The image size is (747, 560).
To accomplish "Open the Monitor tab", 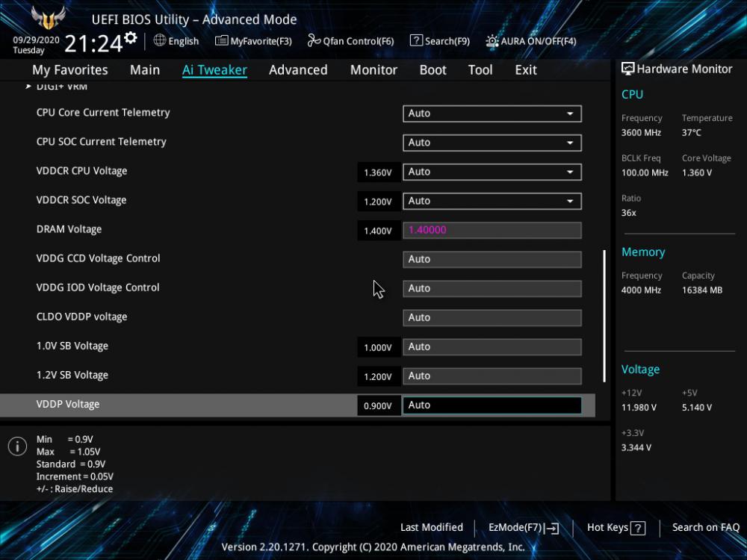I will point(374,70).
